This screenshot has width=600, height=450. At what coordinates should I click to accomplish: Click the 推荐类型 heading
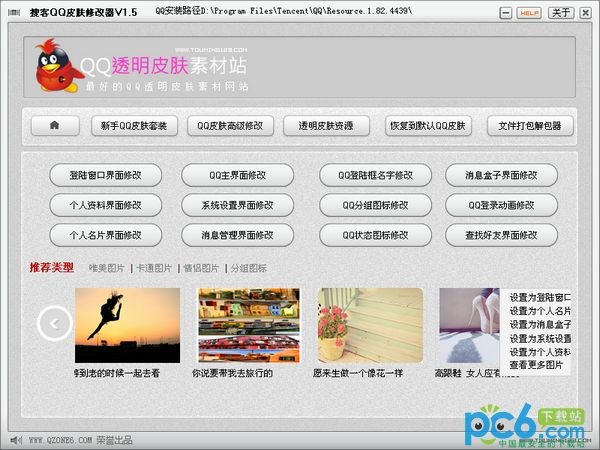[x=52, y=267]
